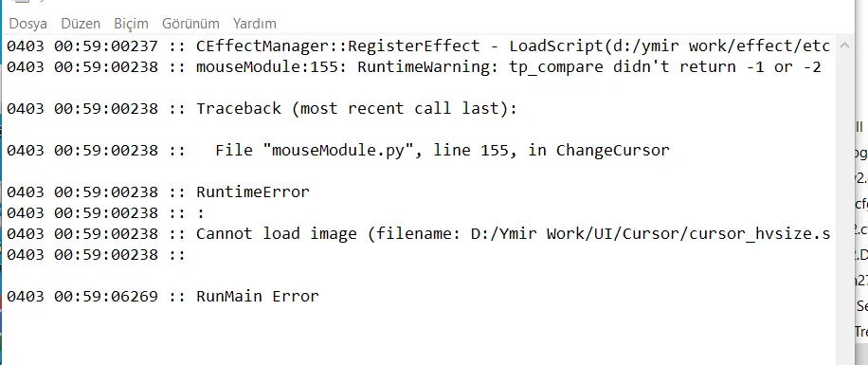Place cursor on the RuntimeError line
The image size is (868, 365).
pos(157,192)
